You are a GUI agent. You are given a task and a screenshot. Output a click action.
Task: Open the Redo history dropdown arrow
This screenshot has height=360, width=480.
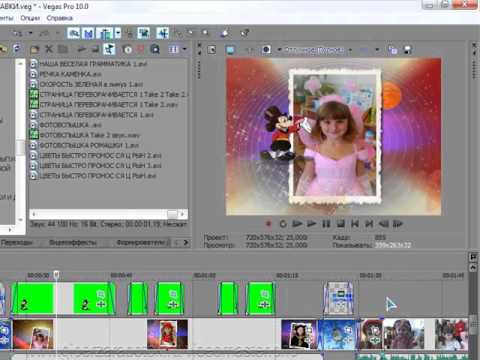[x=58, y=33]
